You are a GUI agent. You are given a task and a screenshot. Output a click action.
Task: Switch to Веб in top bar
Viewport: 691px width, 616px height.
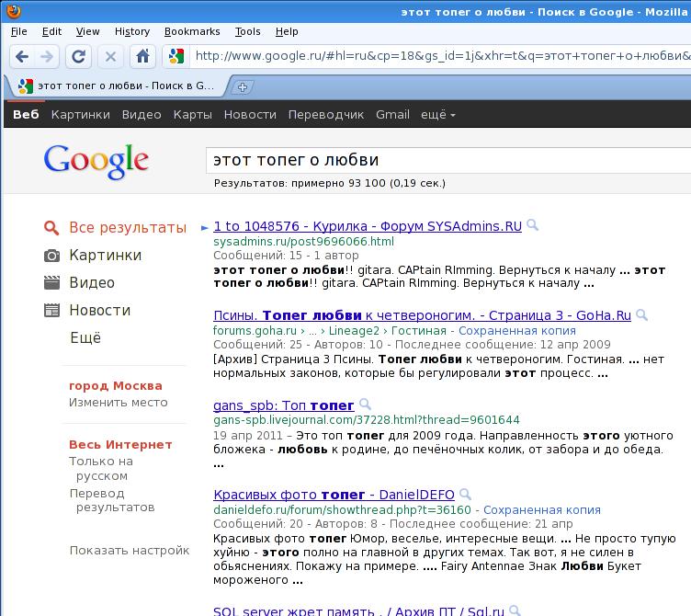pyautogui.click(x=26, y=115)
